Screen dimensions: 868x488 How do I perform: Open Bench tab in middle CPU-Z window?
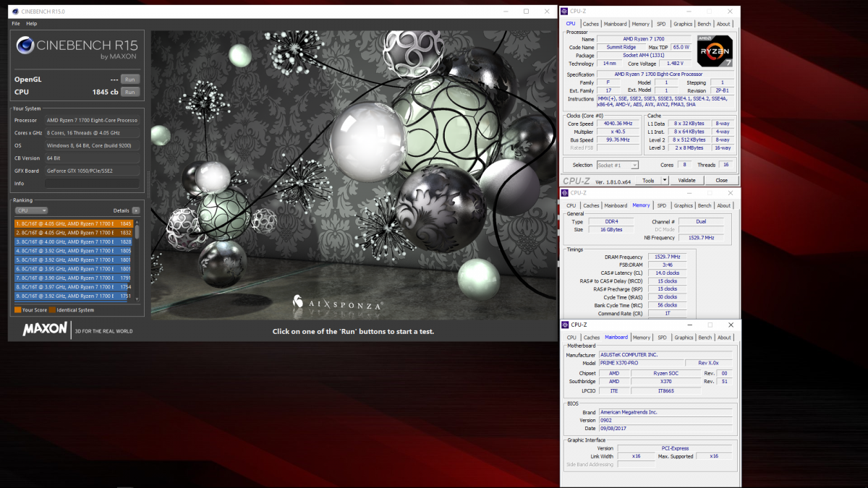pyautogui.click(x=704, y=205)
